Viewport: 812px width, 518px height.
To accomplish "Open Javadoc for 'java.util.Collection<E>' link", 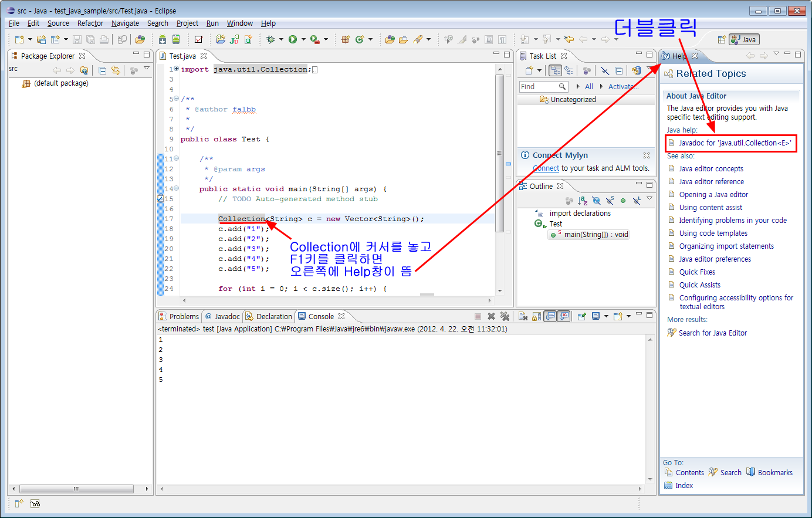I will [735, 143].
